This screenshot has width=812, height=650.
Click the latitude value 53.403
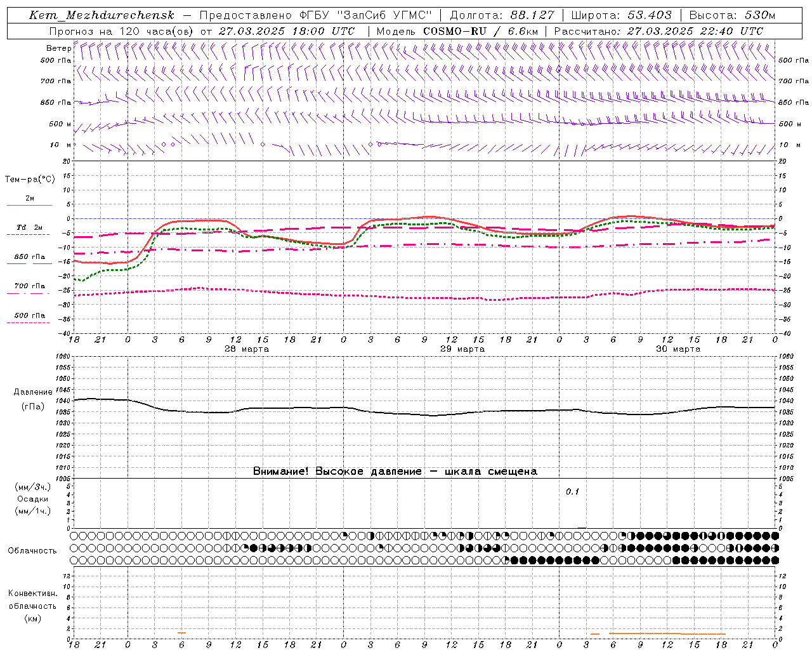[x=648, y=15]
